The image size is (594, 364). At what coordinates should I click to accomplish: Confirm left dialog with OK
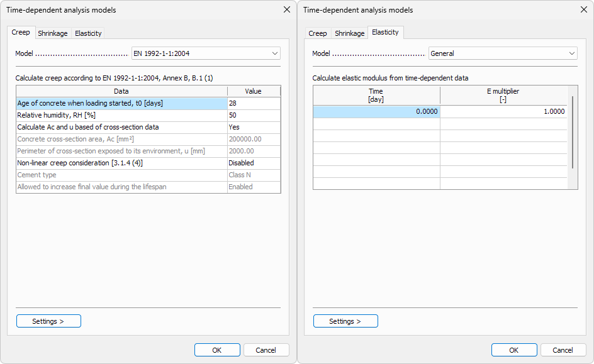217,350
